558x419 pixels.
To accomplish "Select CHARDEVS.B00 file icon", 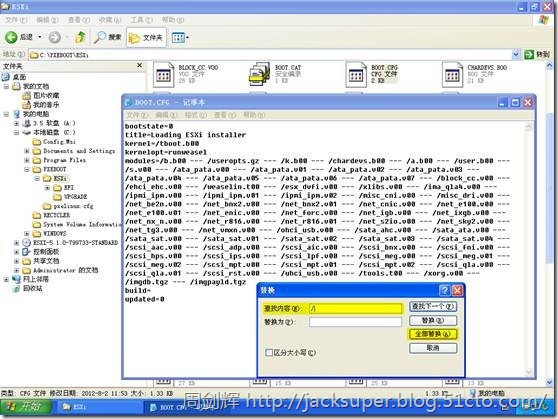I will (x=452, y=74).
